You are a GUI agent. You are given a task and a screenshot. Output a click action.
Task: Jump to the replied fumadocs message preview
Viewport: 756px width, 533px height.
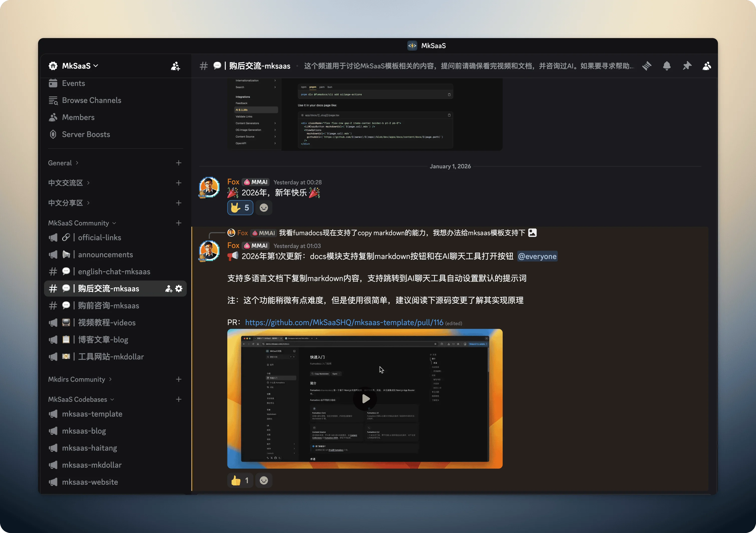click(402, 233)
